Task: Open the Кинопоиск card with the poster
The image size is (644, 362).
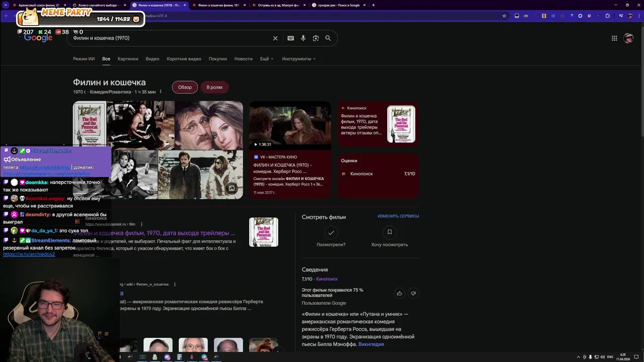Action: [x=378, y=124]
